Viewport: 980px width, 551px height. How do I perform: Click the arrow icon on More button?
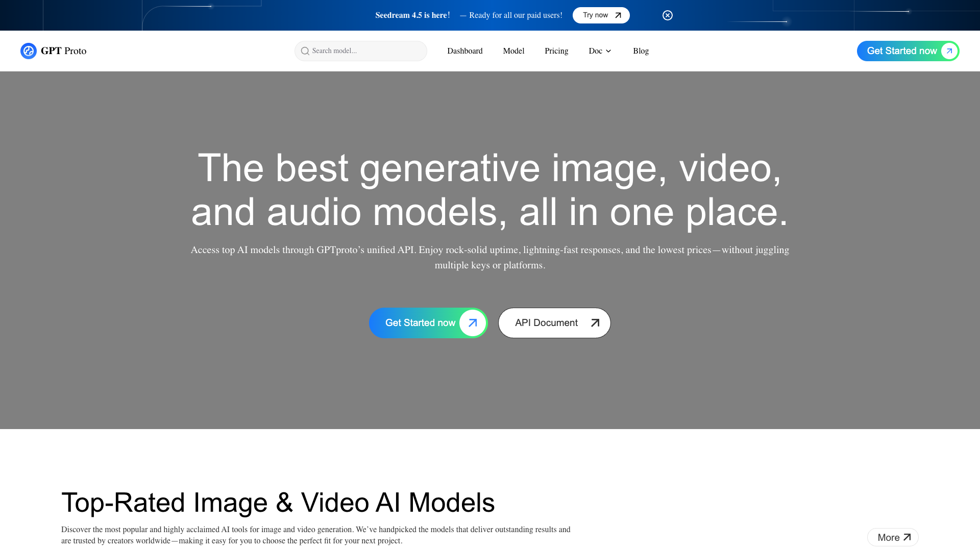click(x=907, y=537)
